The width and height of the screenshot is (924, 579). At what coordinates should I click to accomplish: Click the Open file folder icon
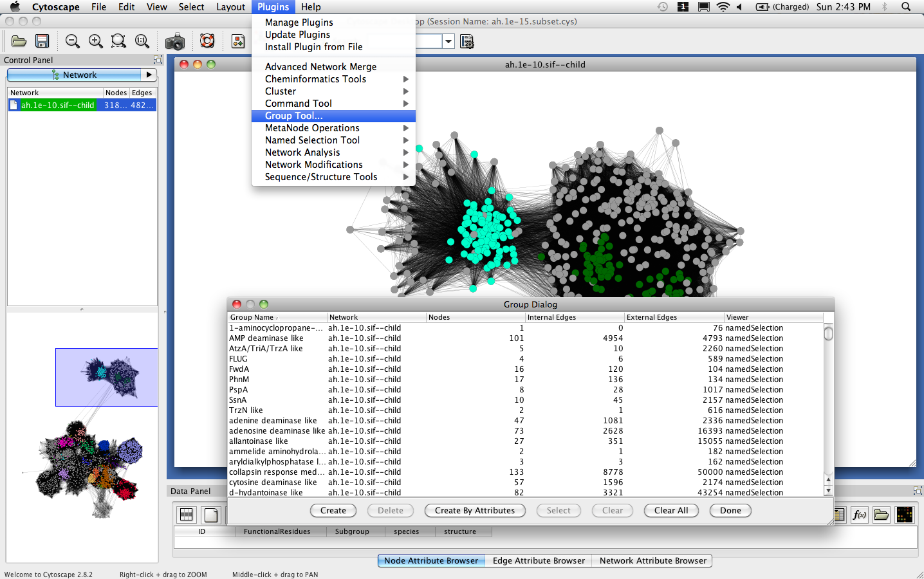pyautogui.click(x=19, y=42)
